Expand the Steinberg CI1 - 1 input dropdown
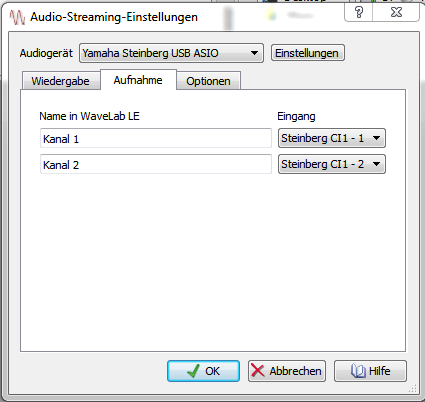This screenshot has width=425, height=402. click(x=332, y=138)
